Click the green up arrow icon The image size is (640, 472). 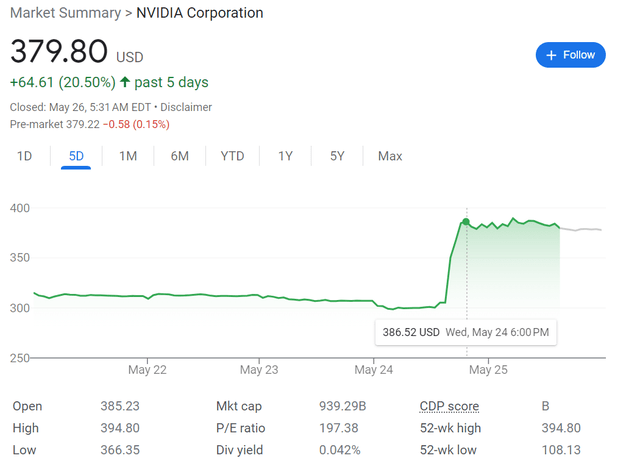(125, 82)
